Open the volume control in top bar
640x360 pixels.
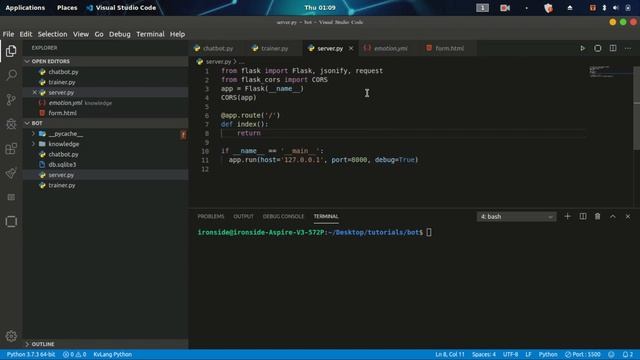[x=616, y=8]
